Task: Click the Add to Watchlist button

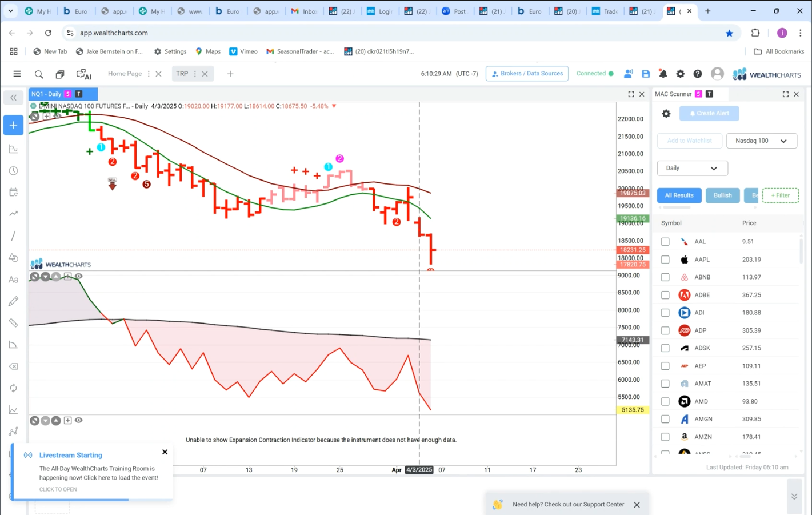Action: tap(690, 141)
